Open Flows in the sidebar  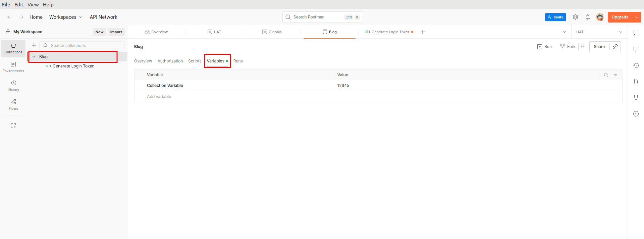13,105
